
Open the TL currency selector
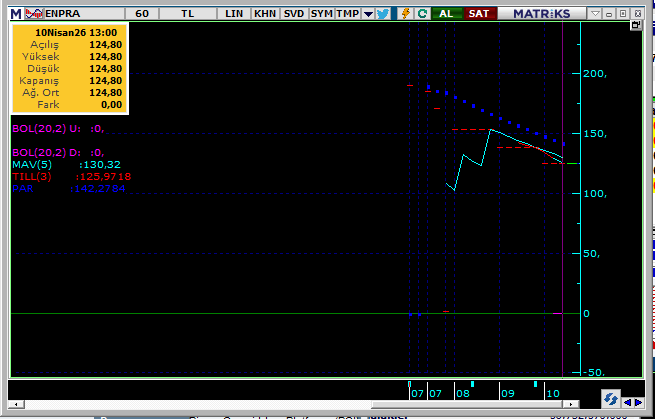point(188,14)
